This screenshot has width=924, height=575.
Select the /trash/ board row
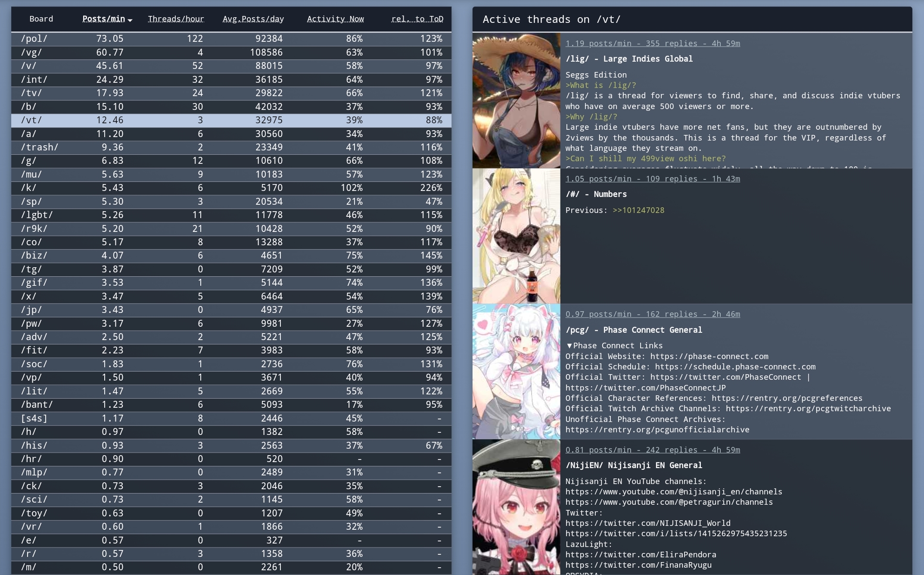click(231, 147)
